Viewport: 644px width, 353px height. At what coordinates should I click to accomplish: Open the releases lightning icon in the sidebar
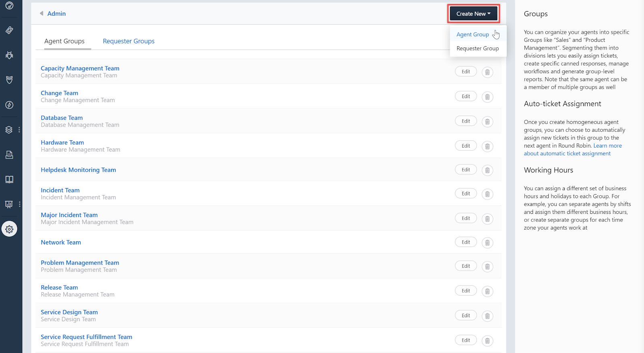tap(9, 105)
